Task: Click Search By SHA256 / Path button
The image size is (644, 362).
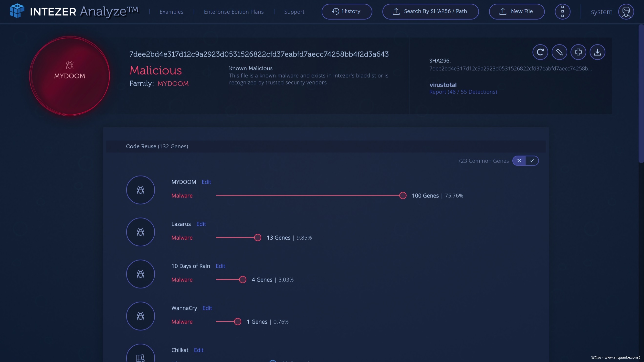Action: (430, 11)
